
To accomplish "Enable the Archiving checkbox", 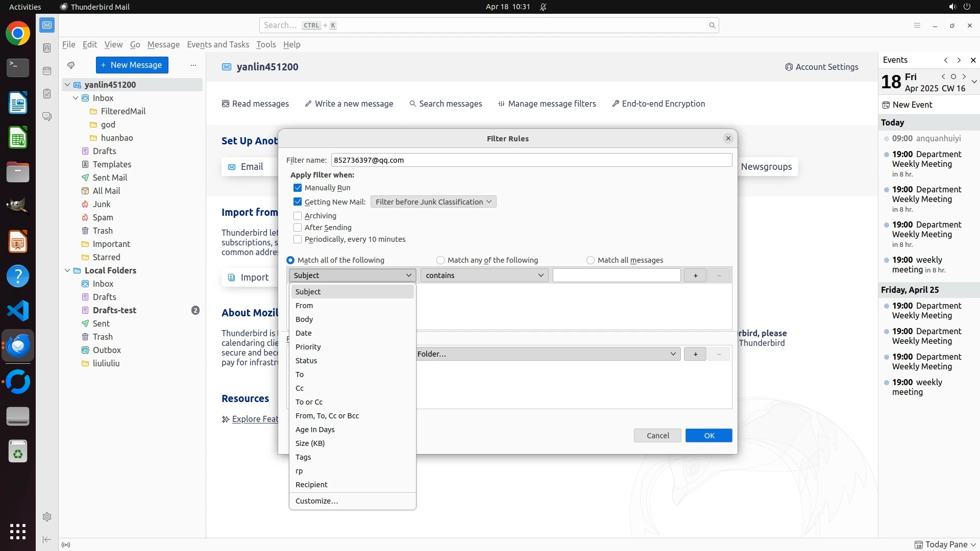I will point(298,216).
